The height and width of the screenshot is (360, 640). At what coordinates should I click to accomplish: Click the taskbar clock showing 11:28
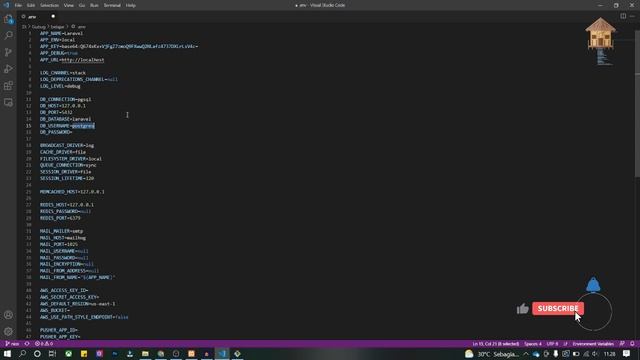pos(610,354)
